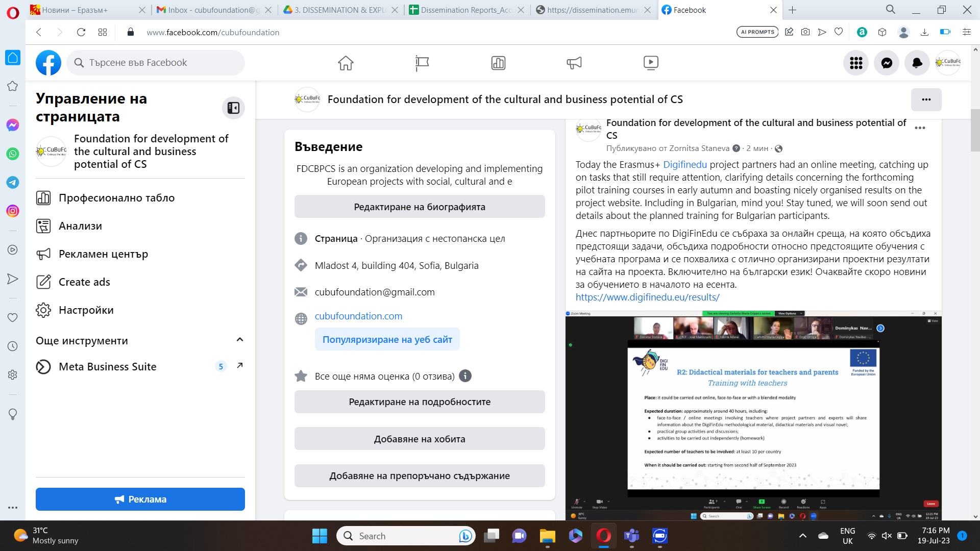Open WhatsApp in Opera sidebar
This screenshot has width=980, height=551.
[x=13, y=154]
